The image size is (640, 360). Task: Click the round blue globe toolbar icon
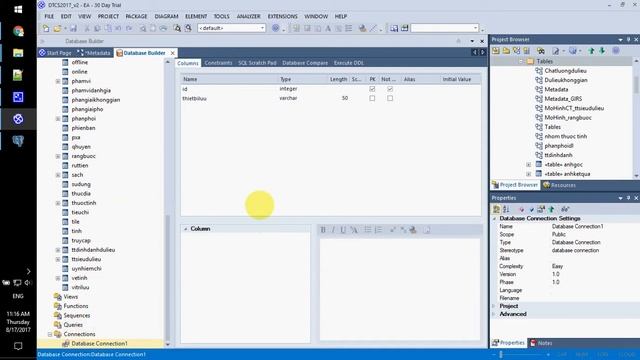(x=276, y=28)
